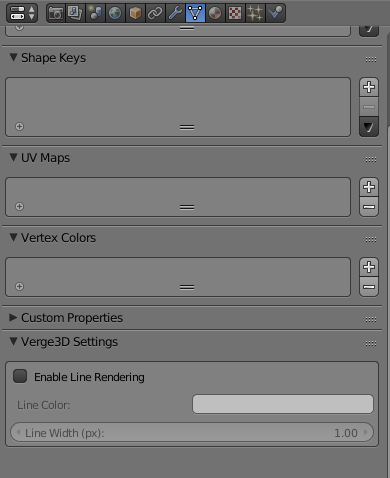
Task: Click the Line Width value field
Action: point(192,433)
